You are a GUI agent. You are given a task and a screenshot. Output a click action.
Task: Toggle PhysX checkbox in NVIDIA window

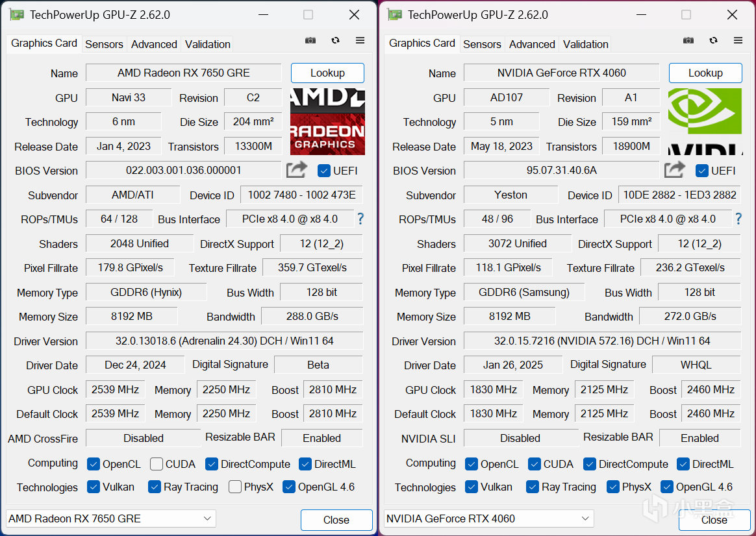(x=613, y=487)
